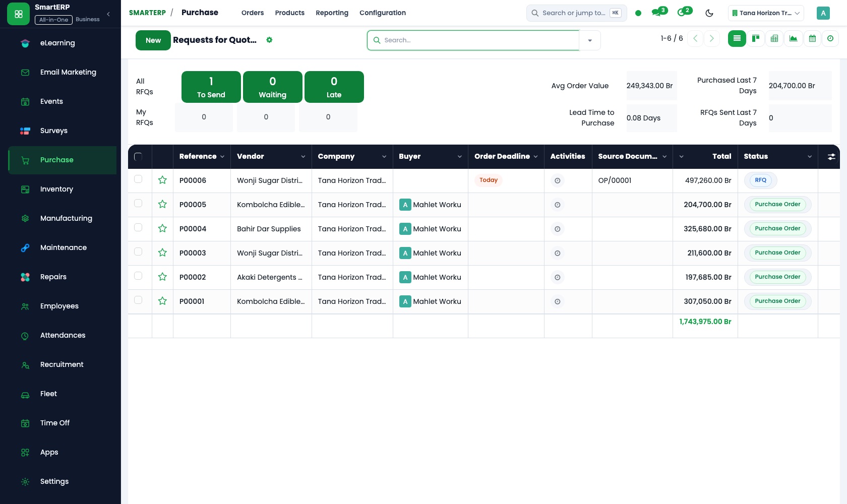Viewport: 847px width, 504px height.
Task: Click the records search field
Action: tap(473, 40)
